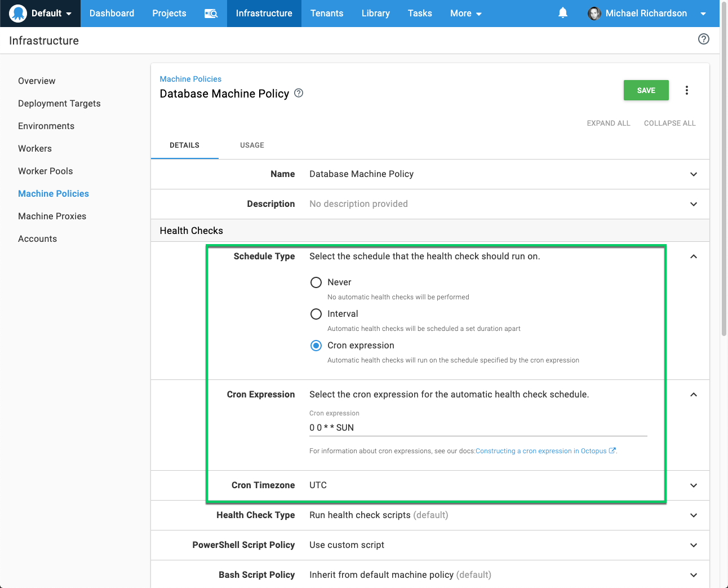This screenshot has width=728, height=588.
Task: Click the page vertical scrollbar
Action: 724,169
